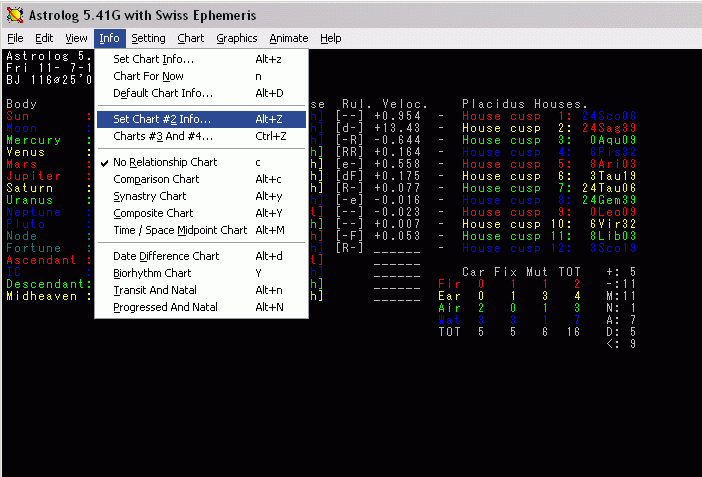Click Node in the Body list
The width and height of the screenshot is (702, 477).
[21, 236]
